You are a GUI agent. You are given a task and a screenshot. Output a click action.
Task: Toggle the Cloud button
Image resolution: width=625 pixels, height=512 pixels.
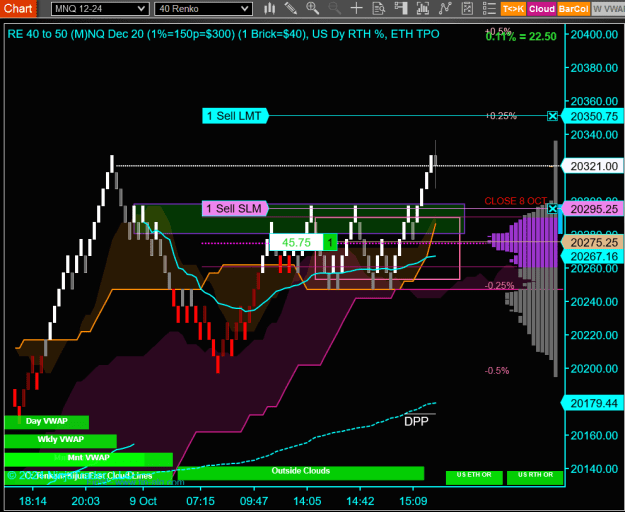542,9
